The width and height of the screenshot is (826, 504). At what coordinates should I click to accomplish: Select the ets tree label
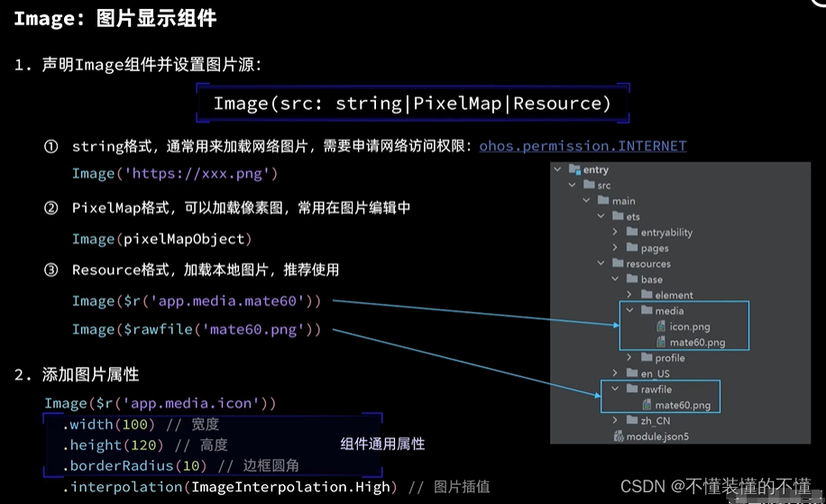633,217
